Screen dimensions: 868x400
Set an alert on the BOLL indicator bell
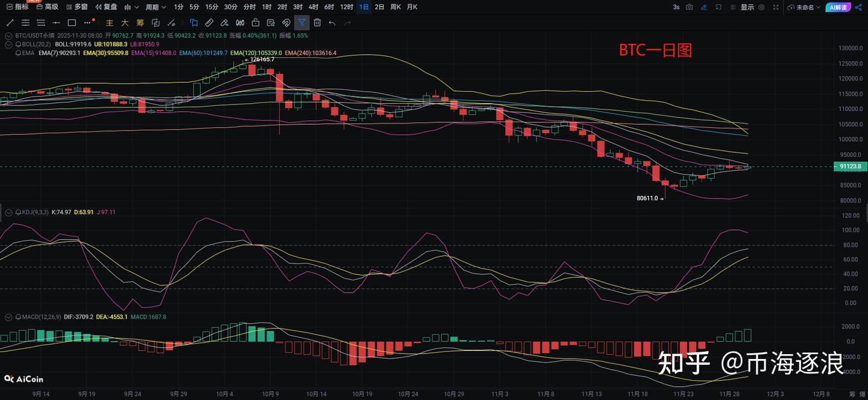pos(18,44)
